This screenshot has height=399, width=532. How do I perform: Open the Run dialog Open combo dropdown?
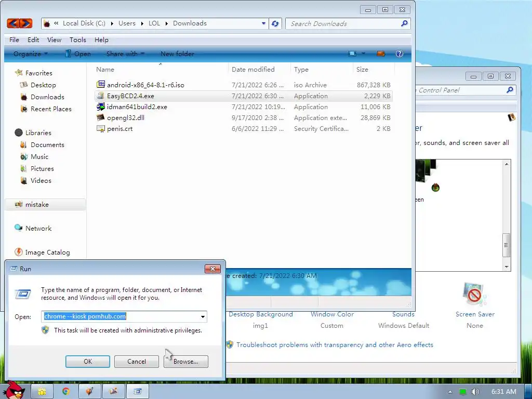pyautogui.click(x=203, y=316)
